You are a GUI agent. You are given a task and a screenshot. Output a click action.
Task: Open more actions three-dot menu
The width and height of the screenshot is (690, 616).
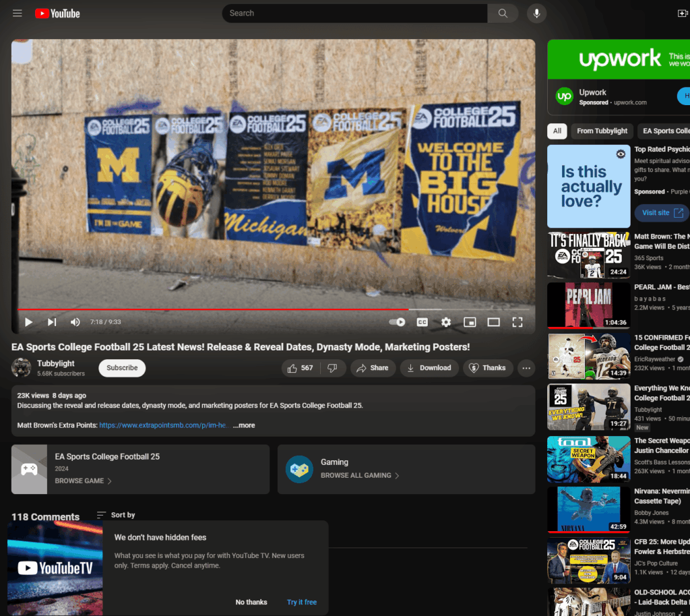click(526, 368)
